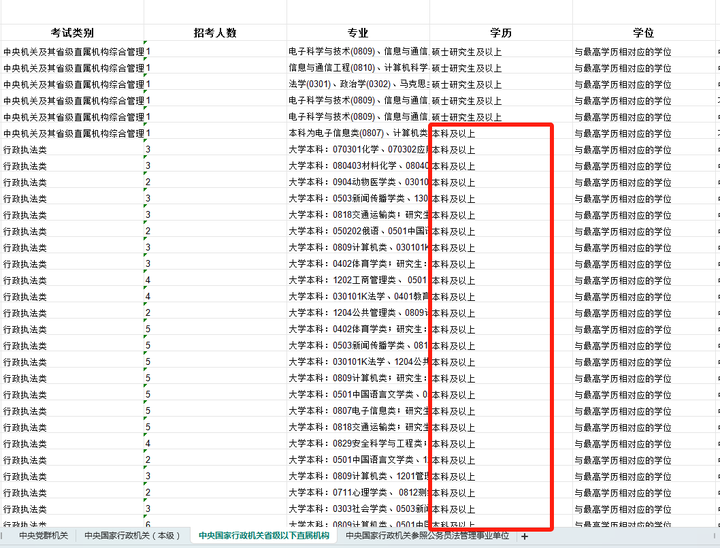Select the cell starting 信息与通信工程(0810)

click(358, 68)
